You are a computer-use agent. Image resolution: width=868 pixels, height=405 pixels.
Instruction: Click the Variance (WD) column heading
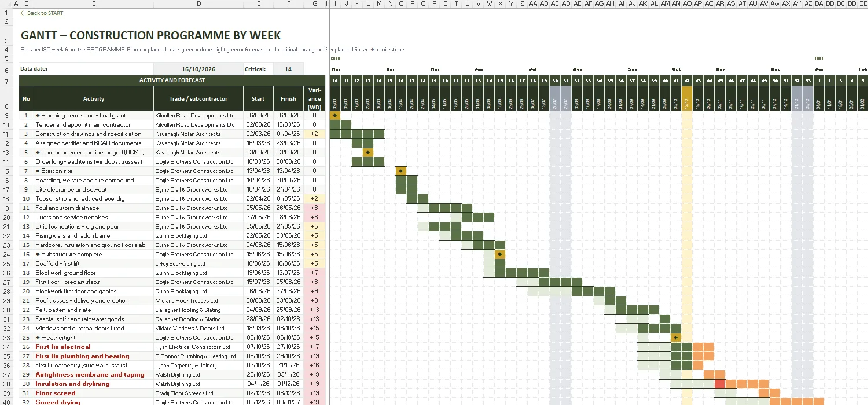coord(315,98)
